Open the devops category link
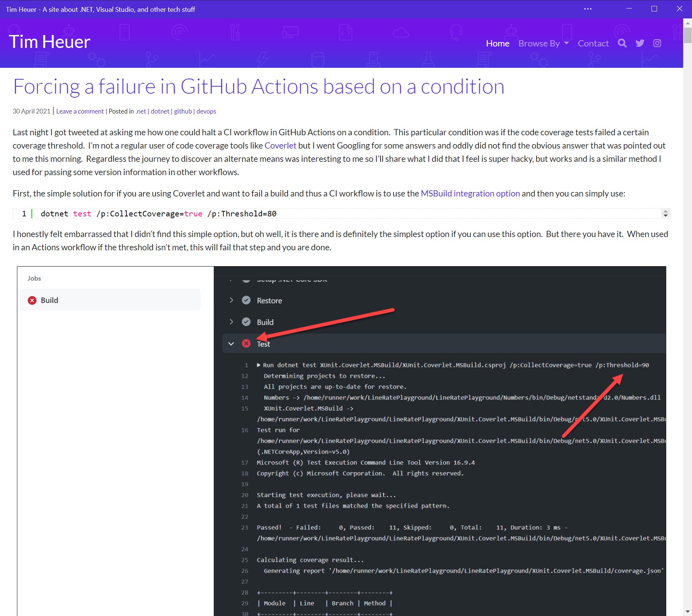The image size is (692, 616). tap(206, 111)
